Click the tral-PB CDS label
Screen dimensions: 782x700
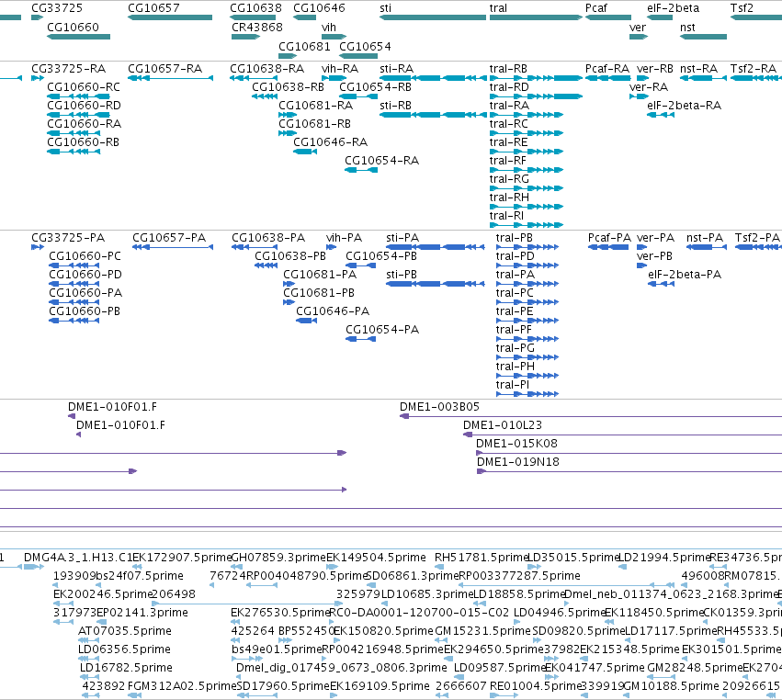pos(515,237)
